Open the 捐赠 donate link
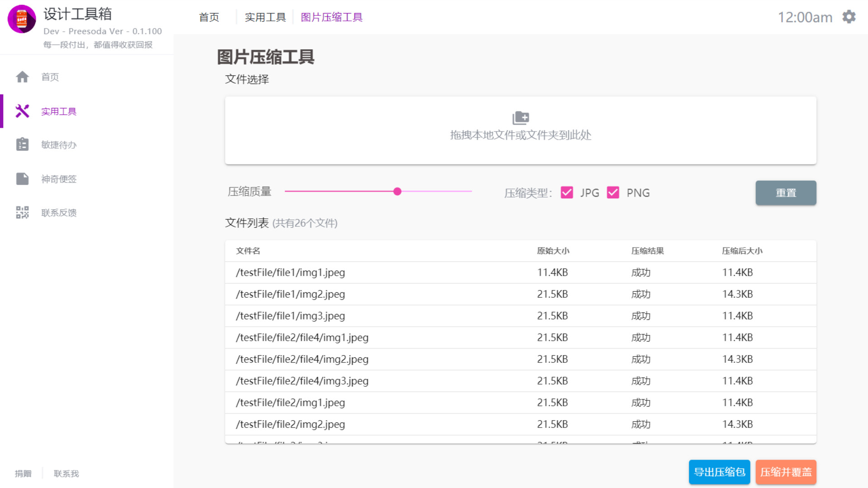Image resolution: width=868 pixels, height=488 pixels. click(23, 473)
